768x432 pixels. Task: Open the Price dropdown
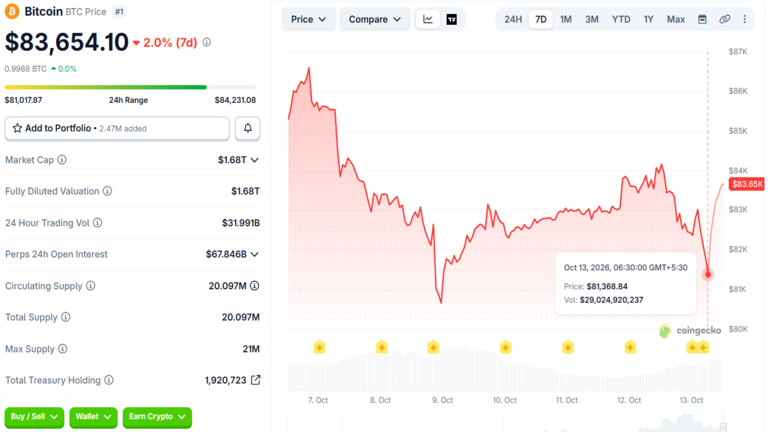309,20
